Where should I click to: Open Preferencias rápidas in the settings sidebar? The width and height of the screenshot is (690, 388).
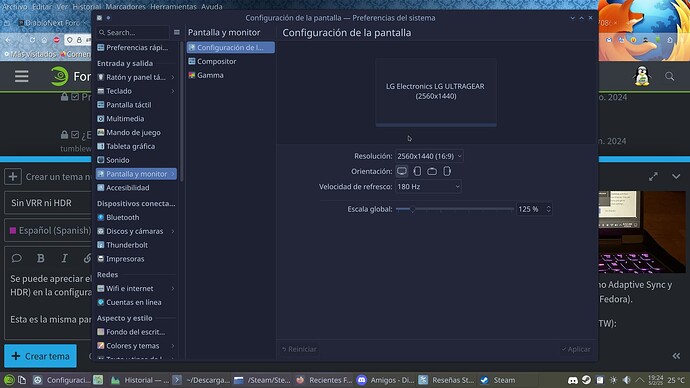pyautogui.click(x=136, y=48)
